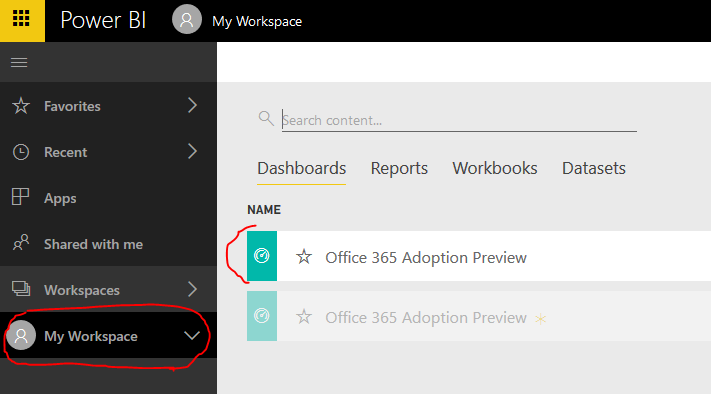
Task: Click the My Workspace avatar in sidebar
Action: click(x=21, y=336)
